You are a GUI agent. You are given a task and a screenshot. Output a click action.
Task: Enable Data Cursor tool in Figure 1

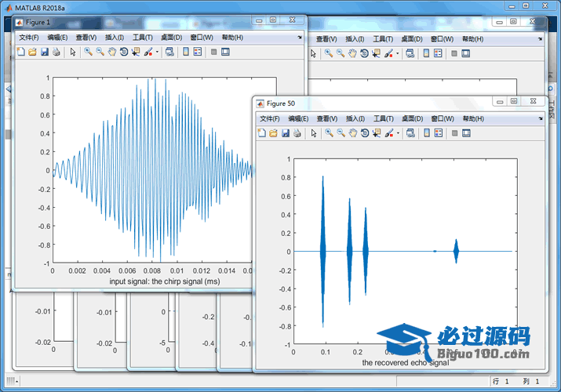pos(136,53)
